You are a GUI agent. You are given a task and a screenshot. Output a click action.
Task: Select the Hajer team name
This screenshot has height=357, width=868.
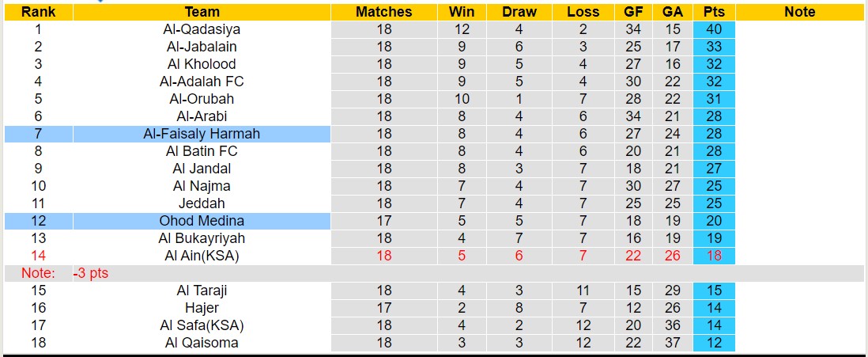click(202, 308)
